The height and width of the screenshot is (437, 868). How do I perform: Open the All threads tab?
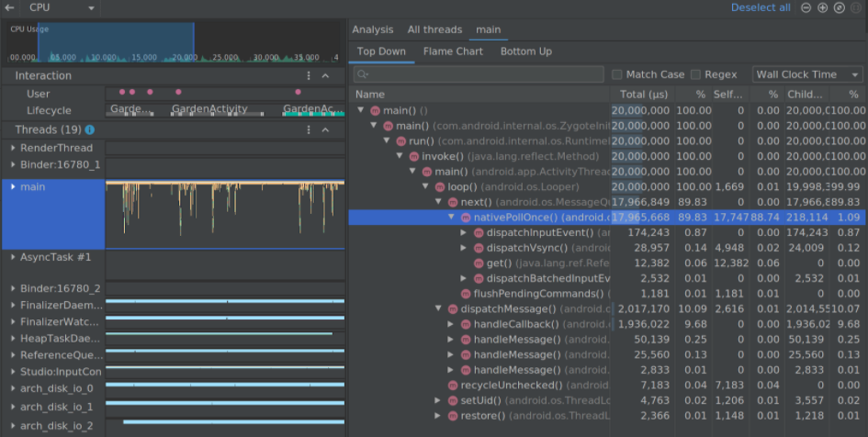434,30
